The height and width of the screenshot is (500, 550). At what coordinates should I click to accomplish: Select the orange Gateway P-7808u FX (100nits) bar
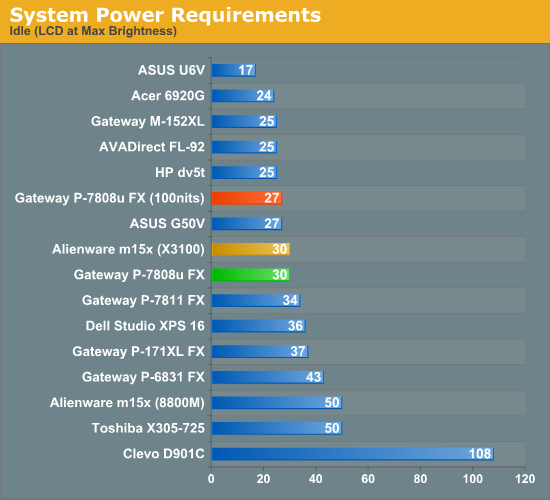tap(247, 198)
